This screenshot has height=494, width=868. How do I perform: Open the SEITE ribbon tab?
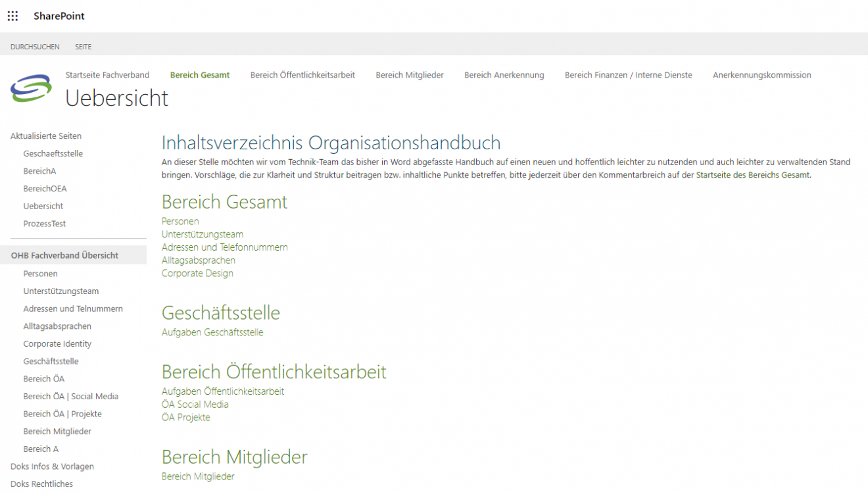click(x=83, y=47)
